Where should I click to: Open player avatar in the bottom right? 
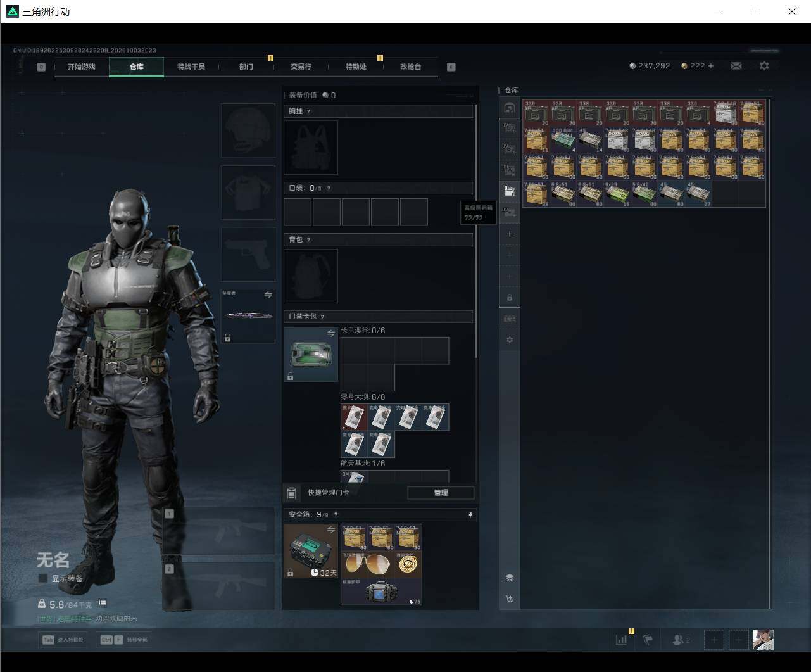[764, 640]
